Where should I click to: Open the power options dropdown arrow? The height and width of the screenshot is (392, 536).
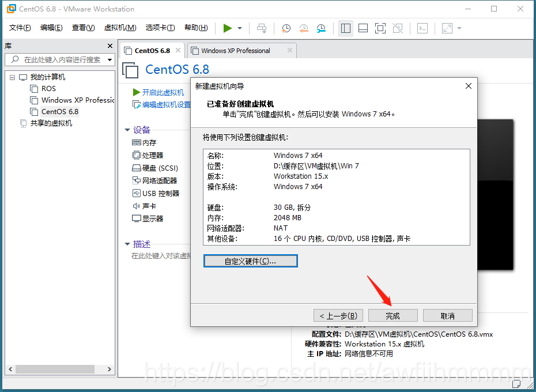(240, 28)
